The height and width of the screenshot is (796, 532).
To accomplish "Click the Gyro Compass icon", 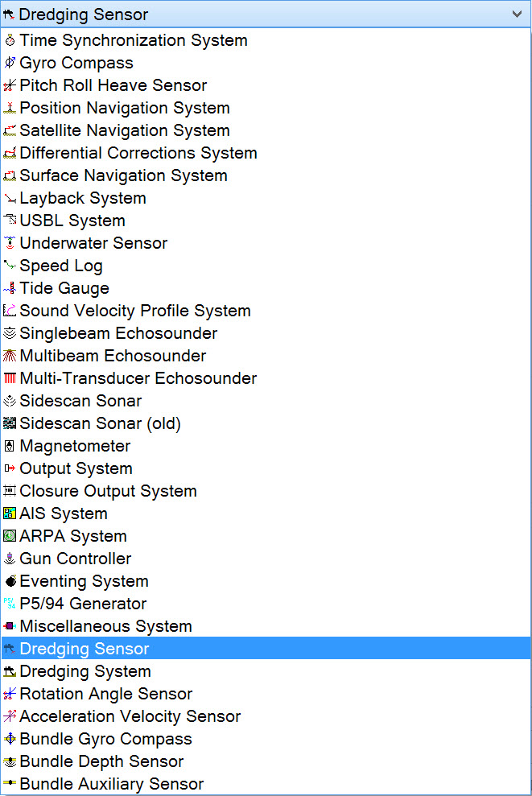I will click(10, 63).
